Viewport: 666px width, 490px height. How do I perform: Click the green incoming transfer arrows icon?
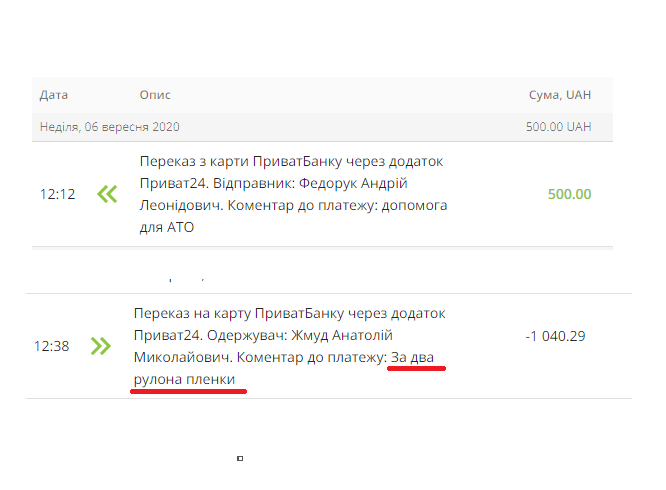coord(107,194)
